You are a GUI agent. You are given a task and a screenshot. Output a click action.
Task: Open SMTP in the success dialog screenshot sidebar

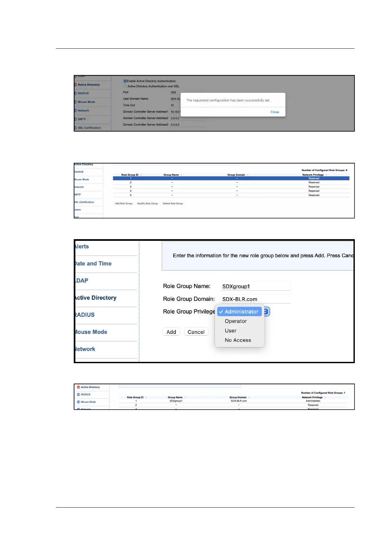point(82,119)
